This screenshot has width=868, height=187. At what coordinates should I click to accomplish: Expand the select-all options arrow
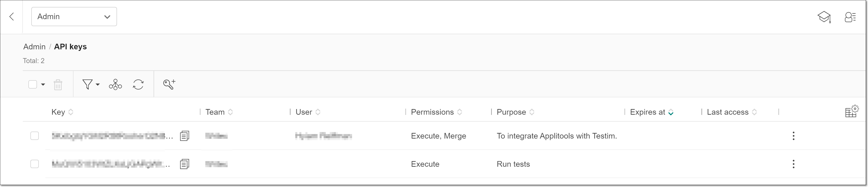43,84
